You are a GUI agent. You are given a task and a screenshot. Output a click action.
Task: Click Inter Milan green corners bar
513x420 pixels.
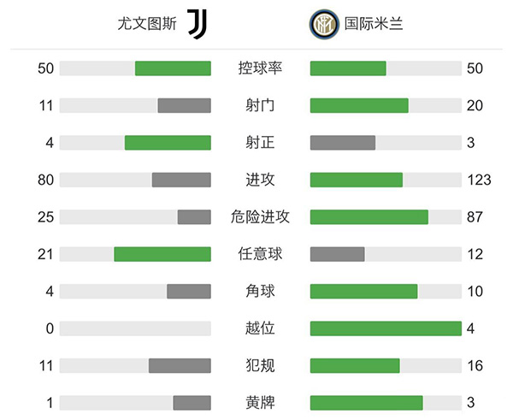pos(363,291)
